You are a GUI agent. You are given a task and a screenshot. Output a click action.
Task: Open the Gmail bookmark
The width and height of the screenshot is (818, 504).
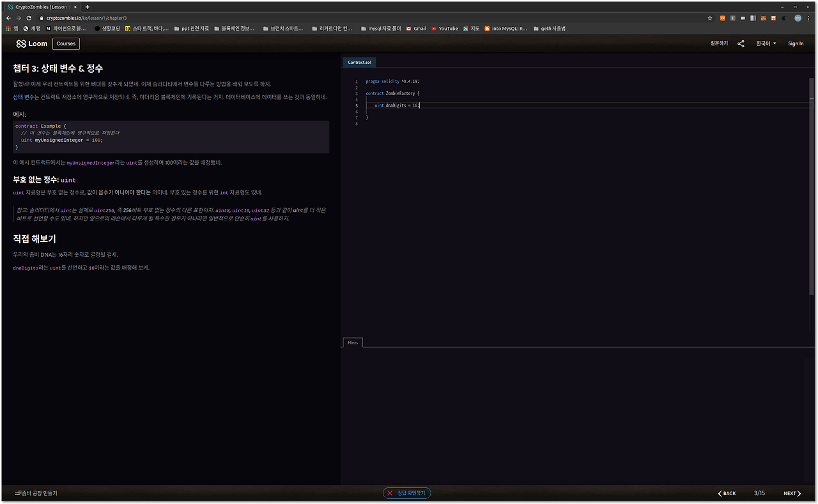click(x=416, y=28)
